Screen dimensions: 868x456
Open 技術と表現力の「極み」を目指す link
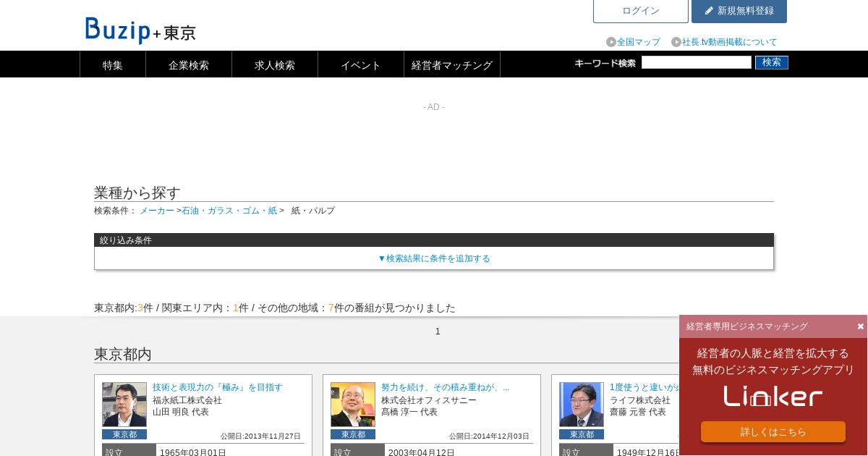point(218,387)
